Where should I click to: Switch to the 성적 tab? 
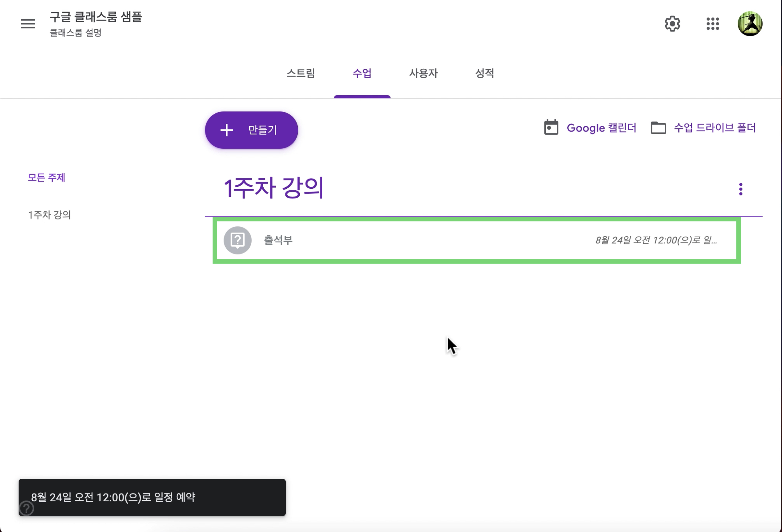click(484, 73)
